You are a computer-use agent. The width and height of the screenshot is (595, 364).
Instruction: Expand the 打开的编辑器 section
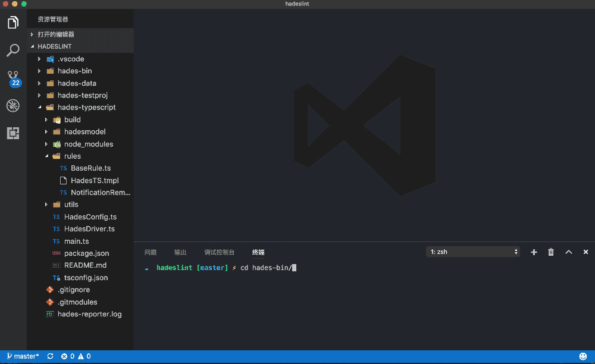pos(32,34)
